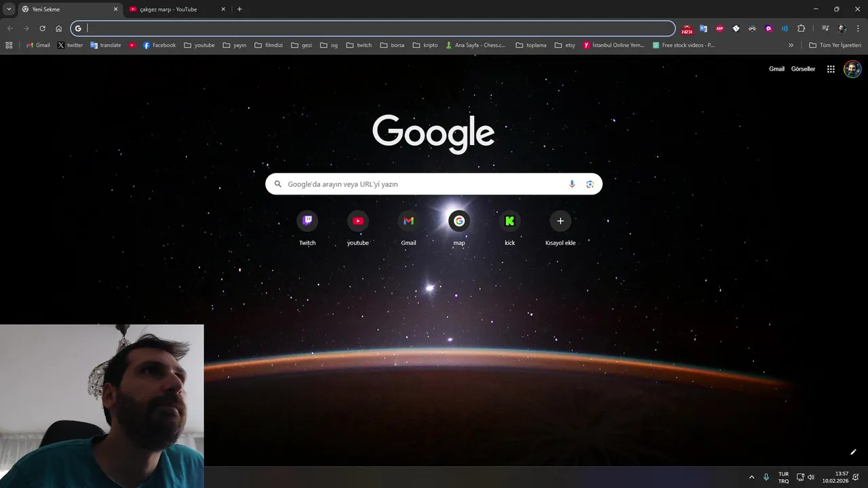The height and width of the screenshot is (488, 868).
Task: Focus the Chrome address bar
Action: point(373,28)
